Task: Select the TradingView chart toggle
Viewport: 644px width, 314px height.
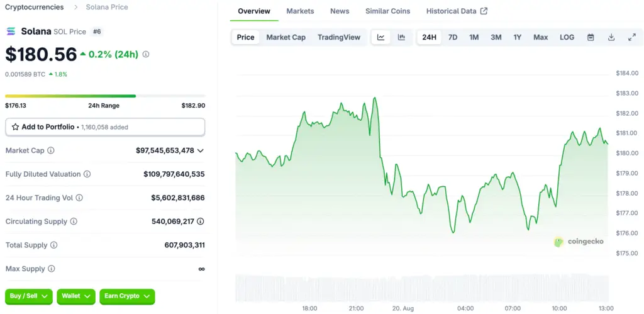Action: click(339, 37)
